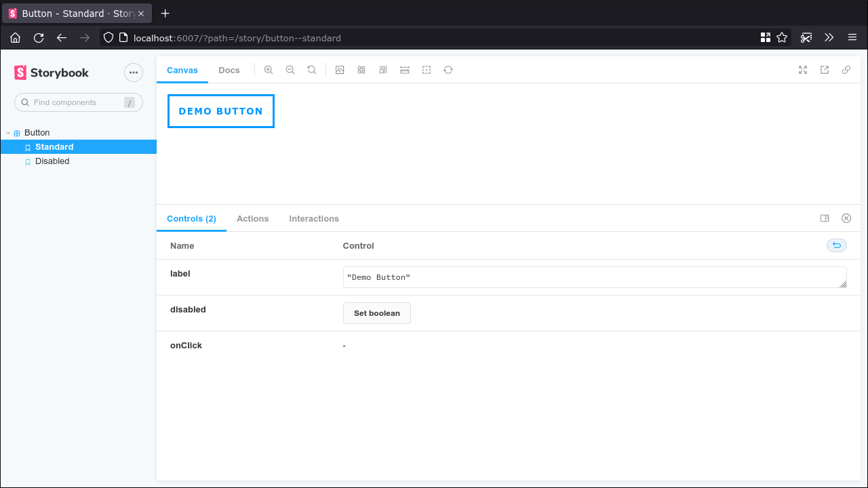
Task: Toggle the grid overlay on canvas
Action: click(x=361, y=70)
